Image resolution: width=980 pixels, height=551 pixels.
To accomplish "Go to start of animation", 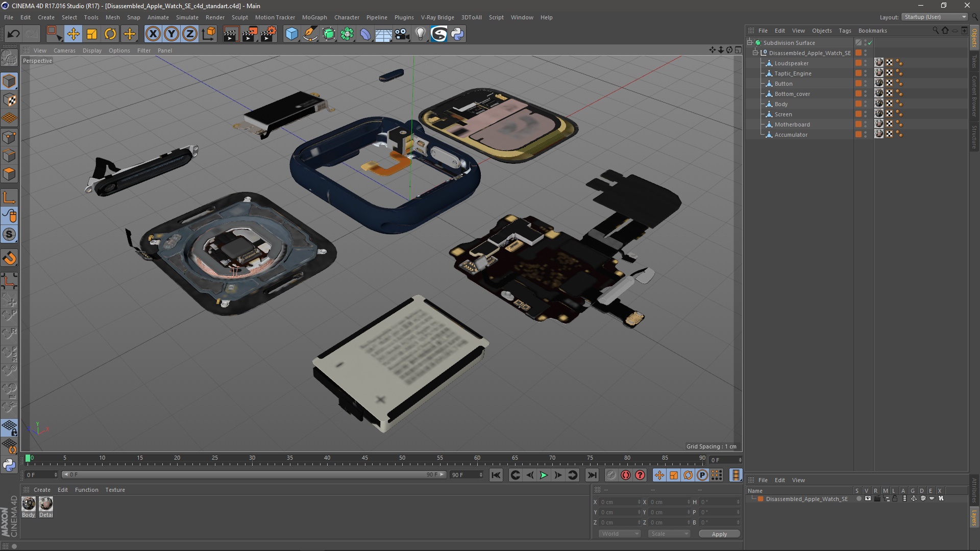I will tap(496, 475).
